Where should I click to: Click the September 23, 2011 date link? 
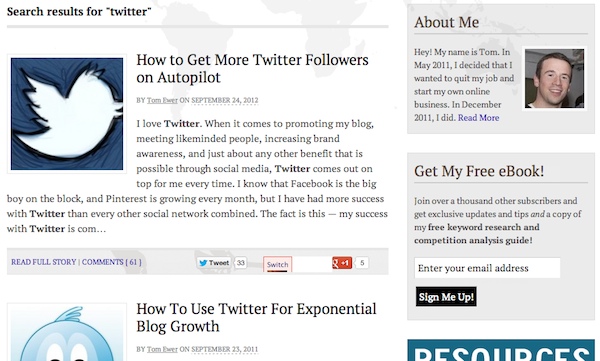[225, 349]
